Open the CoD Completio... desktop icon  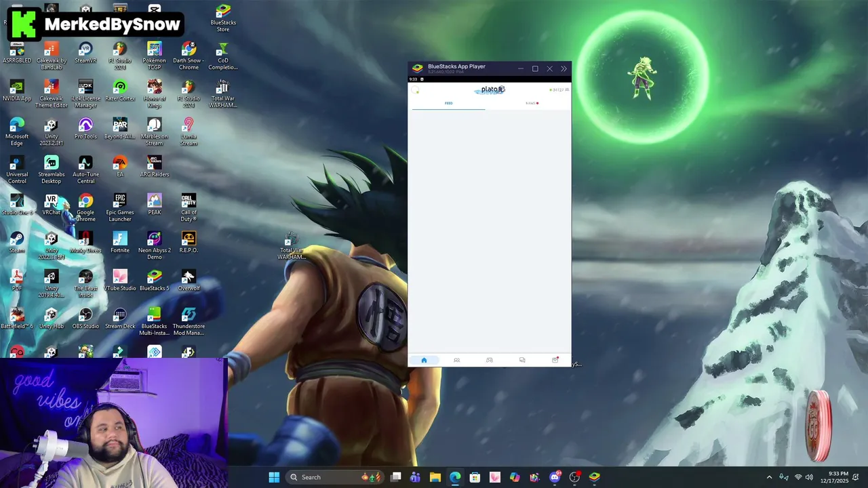pos(223,56)
